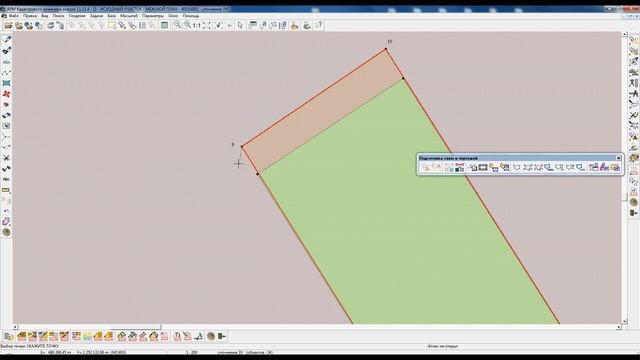The height and width of the screenshot is (360, 640).
Task: Click the open folder icon in top toolbar
Action: 8,25
